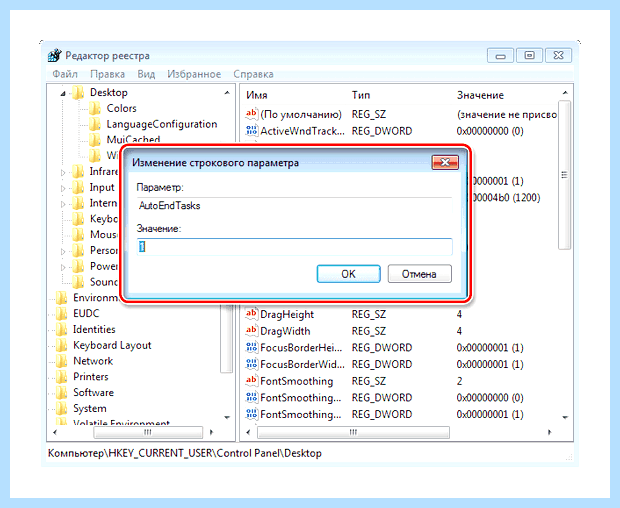
Task: Click the tree pane scroll-right arrow
Action: tap(212, 432)
